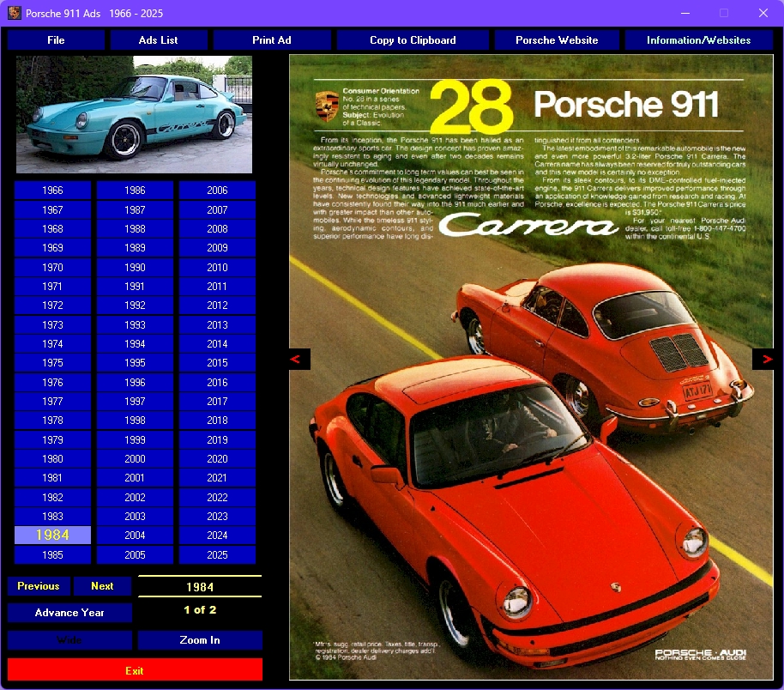
Task: Select the year 1998
Action: [135, 421]
